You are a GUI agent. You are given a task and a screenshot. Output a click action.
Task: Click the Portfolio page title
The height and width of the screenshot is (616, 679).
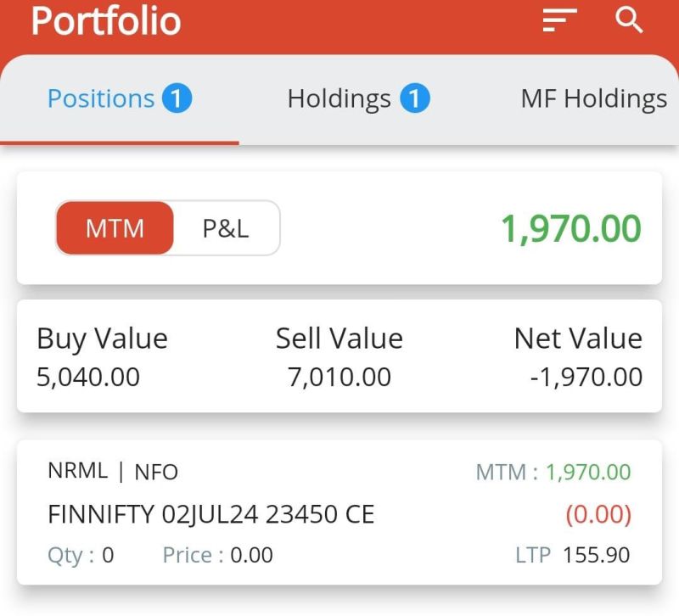(x=106, y=21)
